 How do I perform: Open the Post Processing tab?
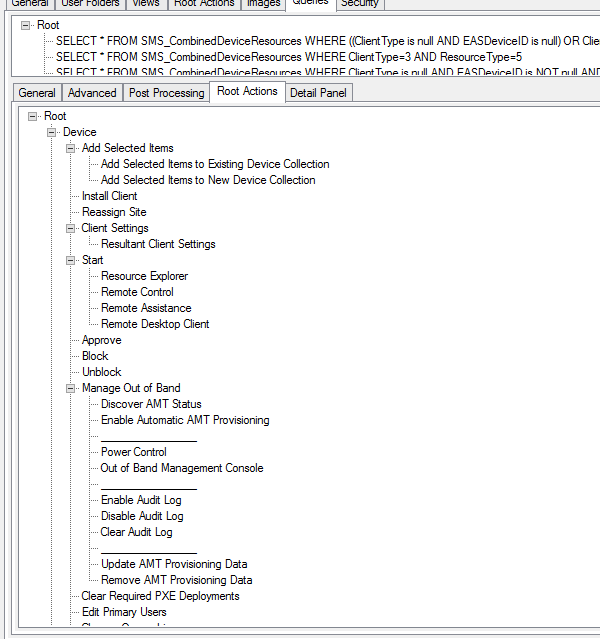[166, 93]
